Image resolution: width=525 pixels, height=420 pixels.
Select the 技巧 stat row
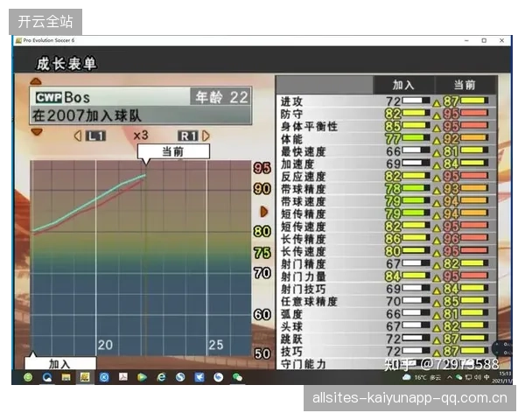(x=386, y=352)
